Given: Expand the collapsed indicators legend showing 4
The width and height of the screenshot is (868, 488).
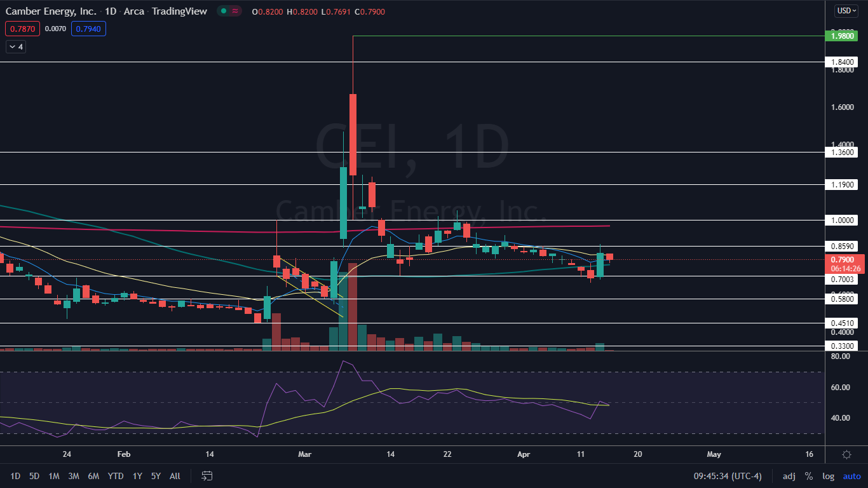Looking at the screenshot, I should [x=15, y=46].
